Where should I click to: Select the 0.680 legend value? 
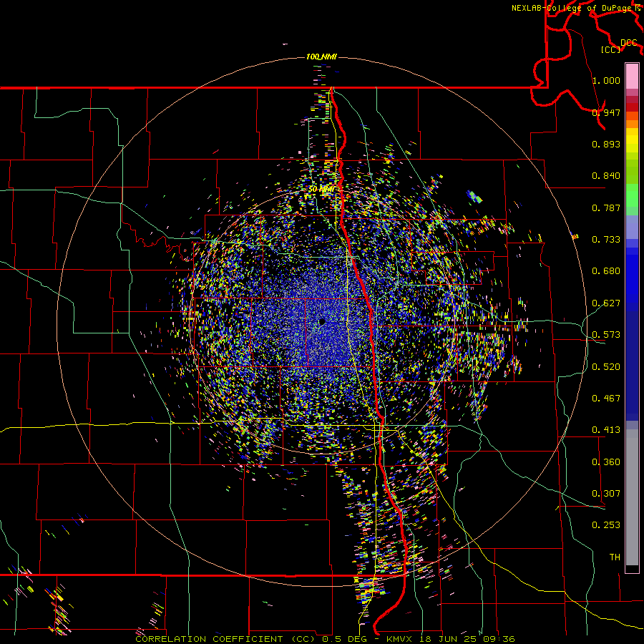606,271
